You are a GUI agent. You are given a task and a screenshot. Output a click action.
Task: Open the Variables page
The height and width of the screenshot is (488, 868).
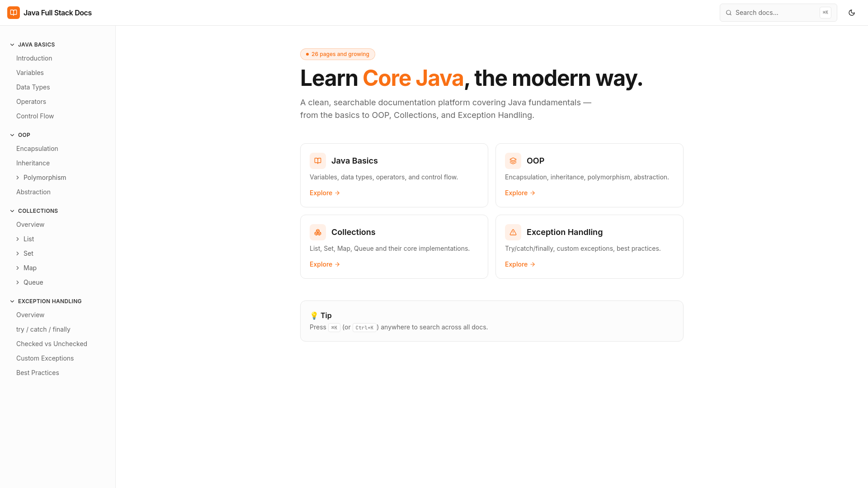tap(30, 73)
